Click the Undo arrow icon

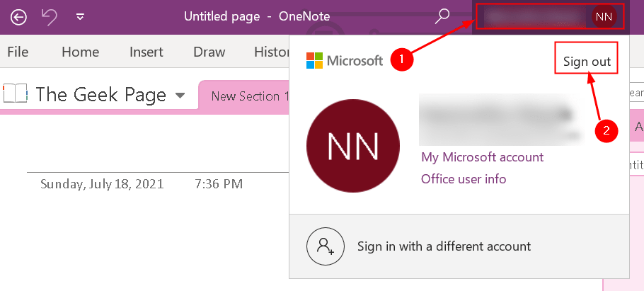tap(50, 16)
